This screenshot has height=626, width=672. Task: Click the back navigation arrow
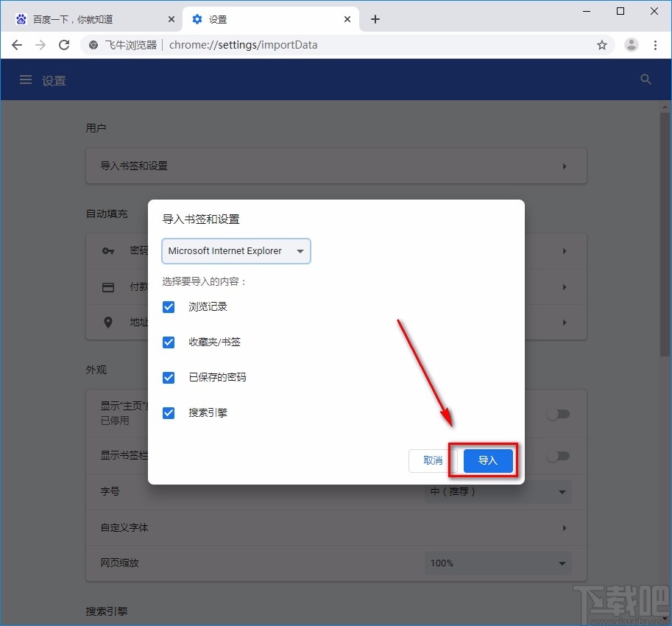coord(17,45)
